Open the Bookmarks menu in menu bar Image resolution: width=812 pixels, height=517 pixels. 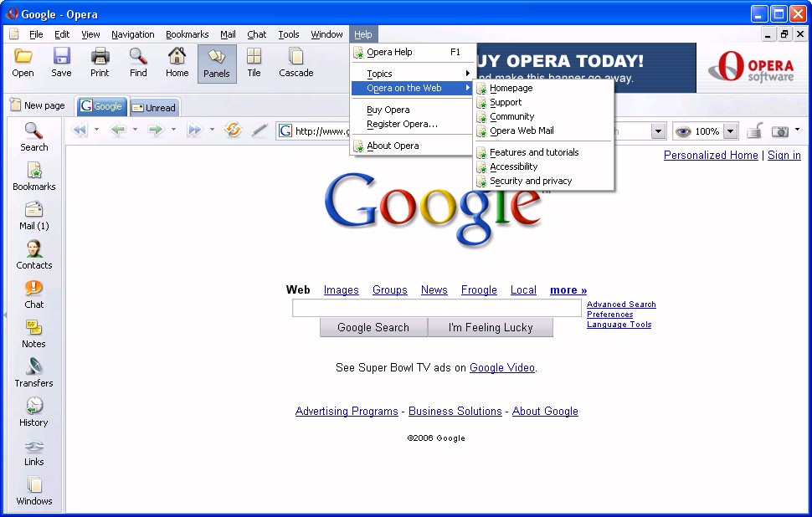(187, 34)
